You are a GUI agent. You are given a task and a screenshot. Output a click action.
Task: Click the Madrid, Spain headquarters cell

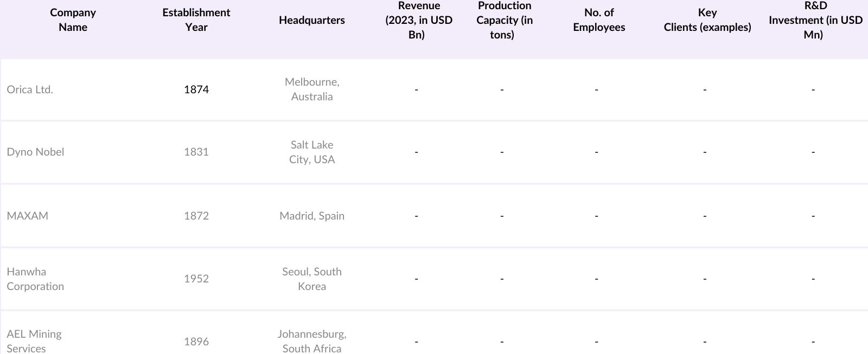coord(311,216)
